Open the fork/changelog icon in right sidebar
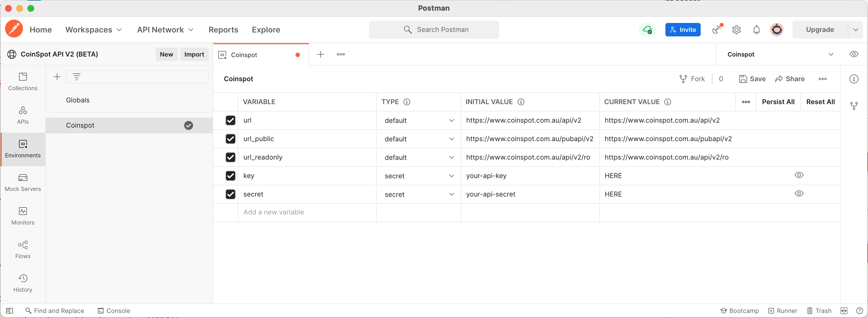The width and height of the screenshot is (868, 318). [854, 106]
